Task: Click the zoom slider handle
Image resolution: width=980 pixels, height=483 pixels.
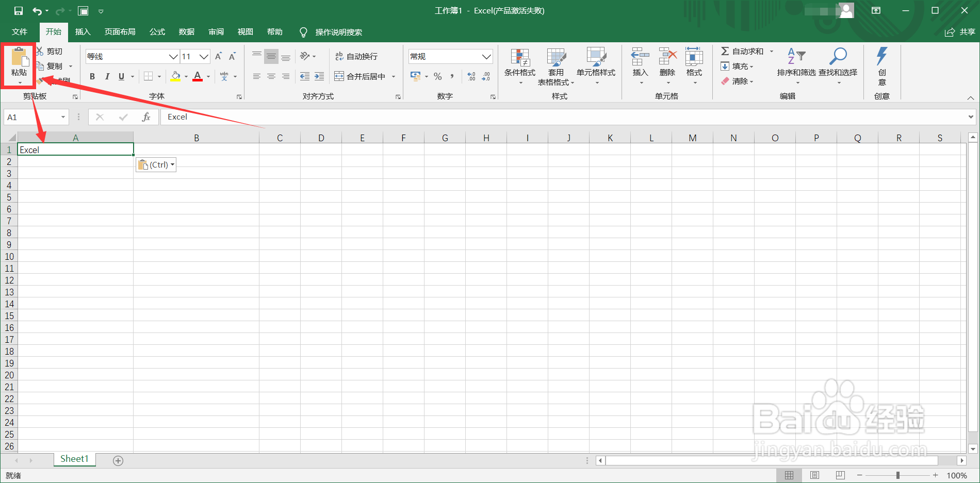Action: pyautogui.click(x=898, y=475)
